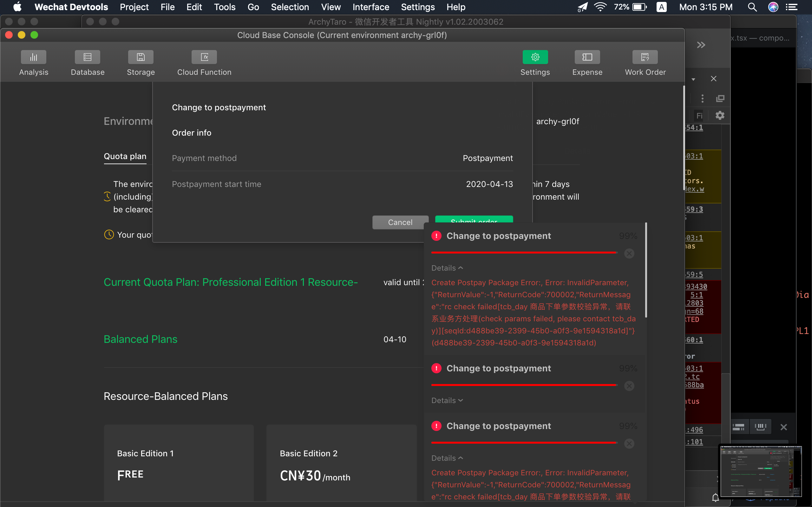The width and height of the screenshot is (812, 507).
Task: Click the devtools gear settings icon
Action: [720, 116]
